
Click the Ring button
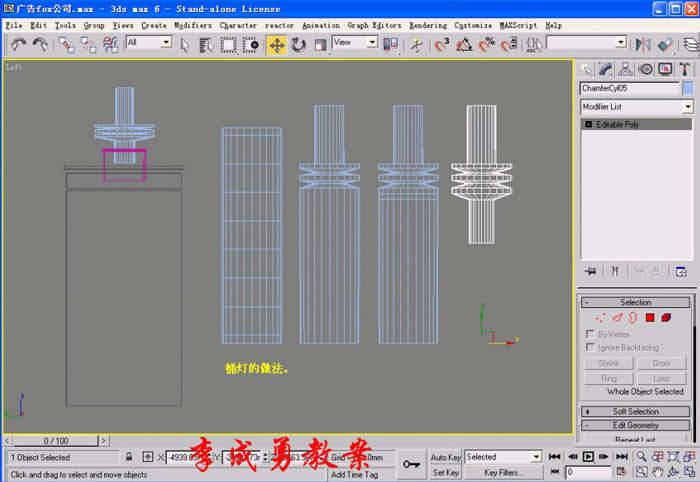pos(609,378)
